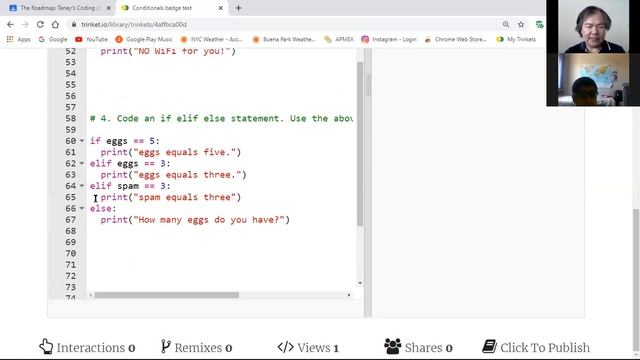Click the Views code-brackets icon
This screenshot has width=640, height=360.
[285, 347]
